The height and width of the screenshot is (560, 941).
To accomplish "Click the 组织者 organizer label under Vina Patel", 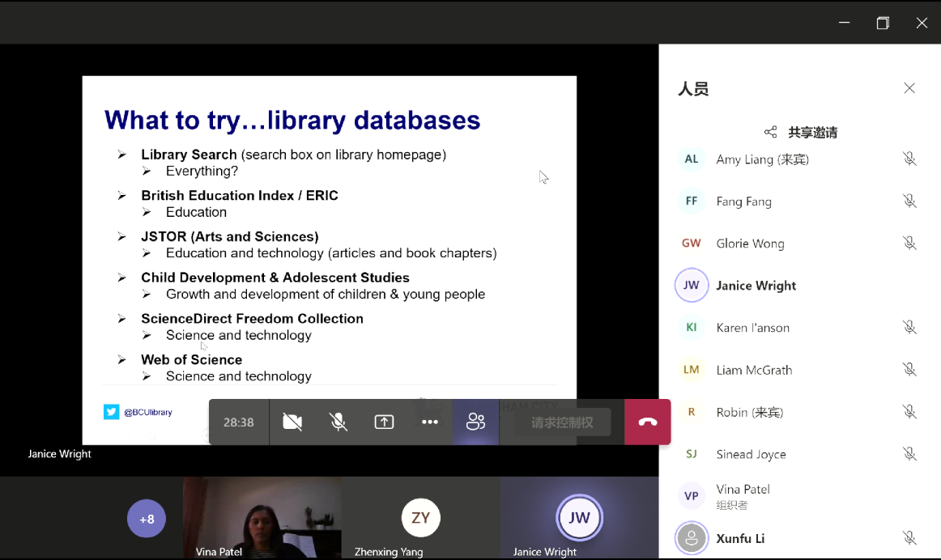I will [x=732, y=505].
